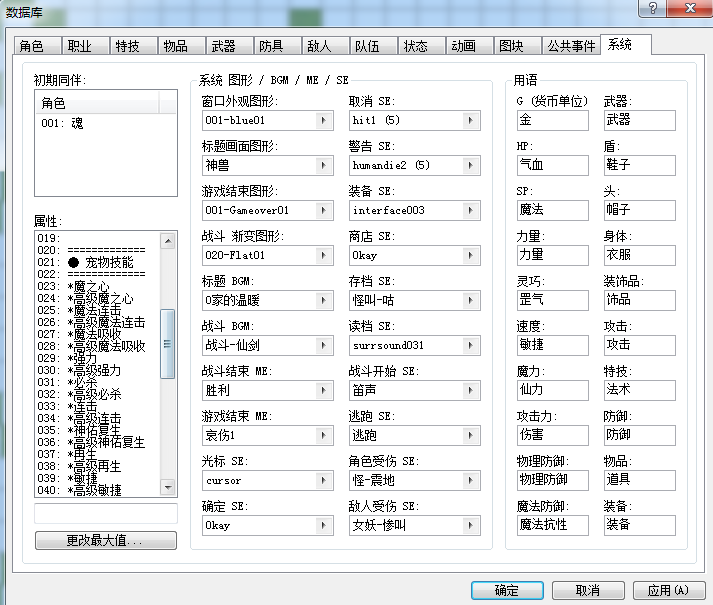
Task: Open the 战斗 BGM selector arrow
Action: (323, 346)
